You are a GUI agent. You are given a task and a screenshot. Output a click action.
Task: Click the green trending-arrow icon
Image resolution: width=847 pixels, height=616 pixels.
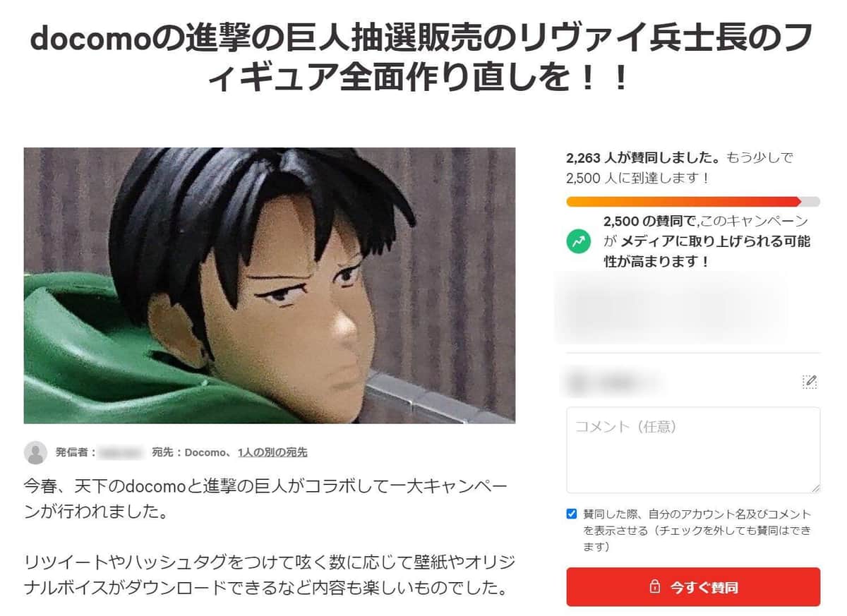click(579, 241)
